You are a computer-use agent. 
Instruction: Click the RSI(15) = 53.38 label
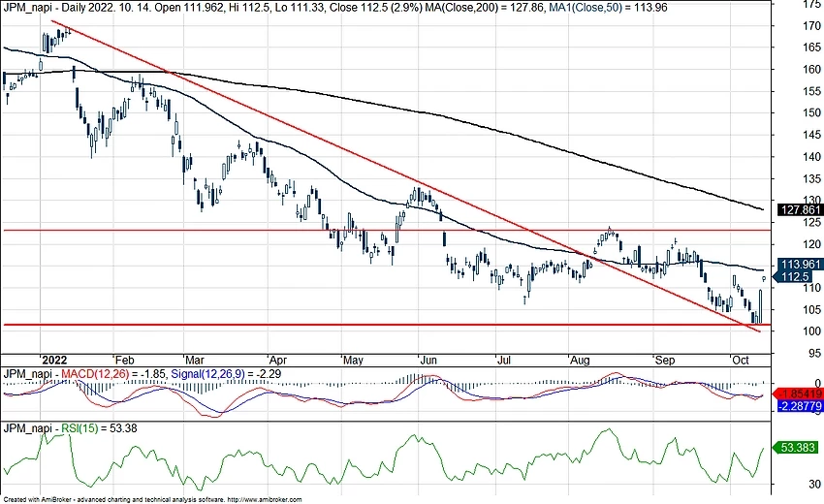click(x=99, y=428)
